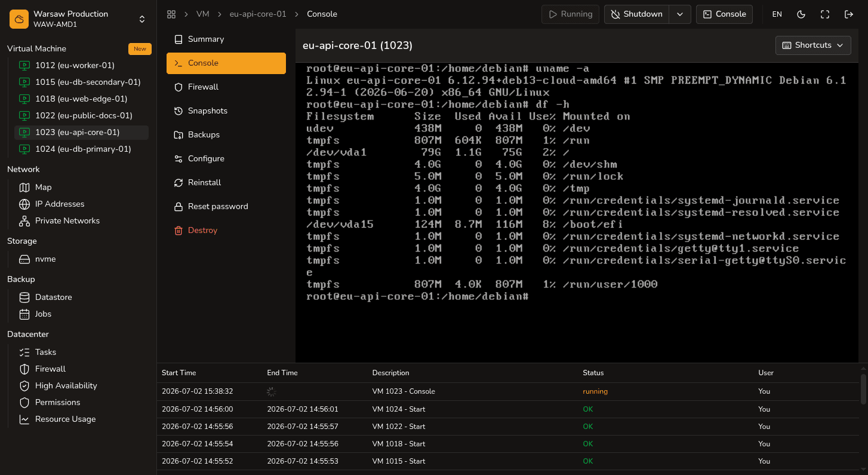This screenshot has width=868, height=475.
Task: Click the eu-api-core-01 (1023) console title
Action: point(358,45)
